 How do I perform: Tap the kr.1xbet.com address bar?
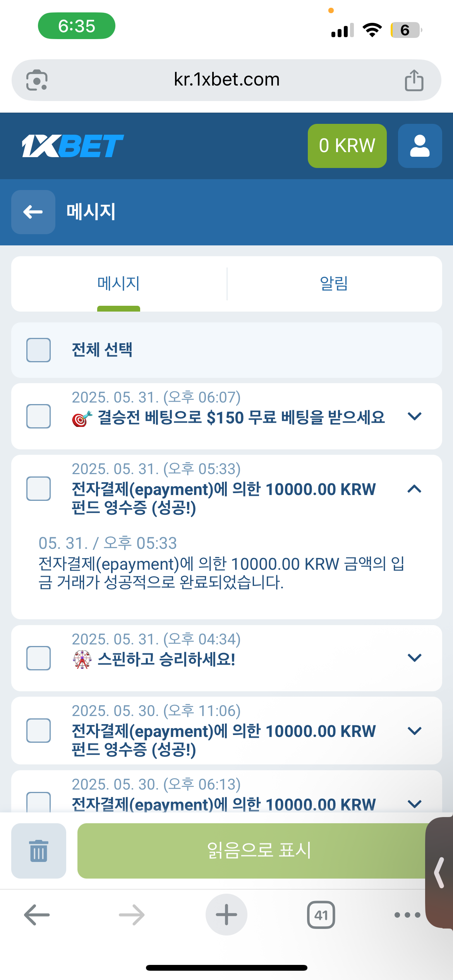pos(226,80)
